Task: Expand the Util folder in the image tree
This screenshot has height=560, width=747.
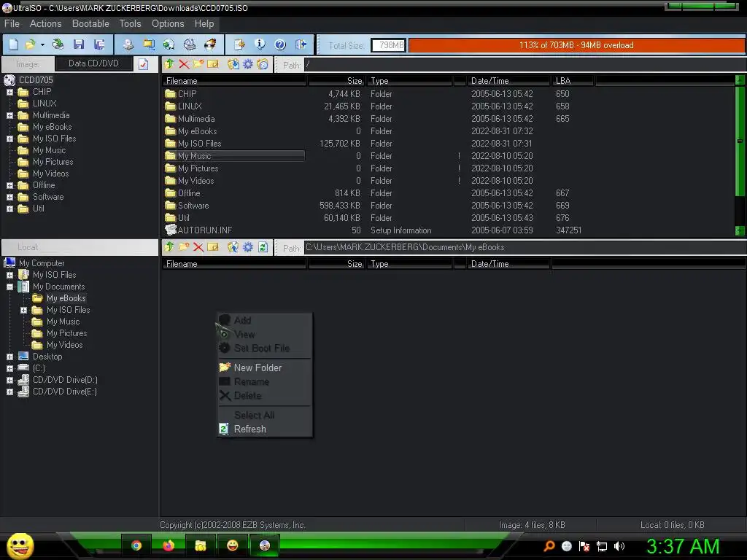Action: 9,209
